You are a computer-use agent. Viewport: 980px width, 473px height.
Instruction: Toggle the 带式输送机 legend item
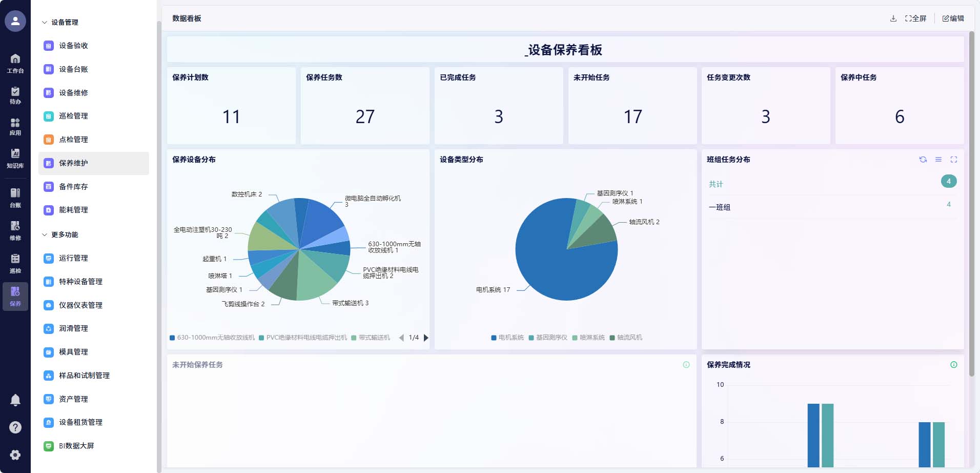pyautogui.click(x=371, y=338)
